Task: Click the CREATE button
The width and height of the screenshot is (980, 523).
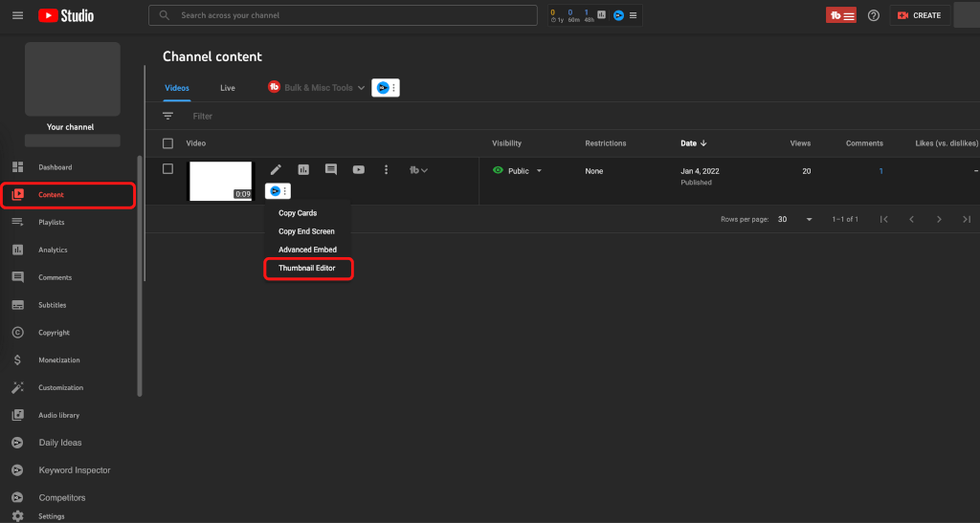Action: click(x=919, y=16)
